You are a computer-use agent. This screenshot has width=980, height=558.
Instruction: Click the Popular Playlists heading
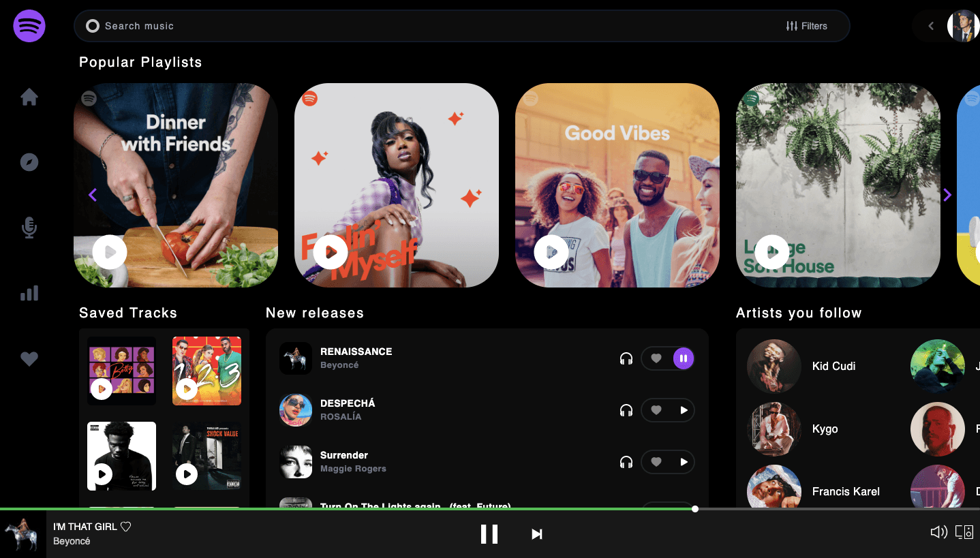tap(140, 62)
